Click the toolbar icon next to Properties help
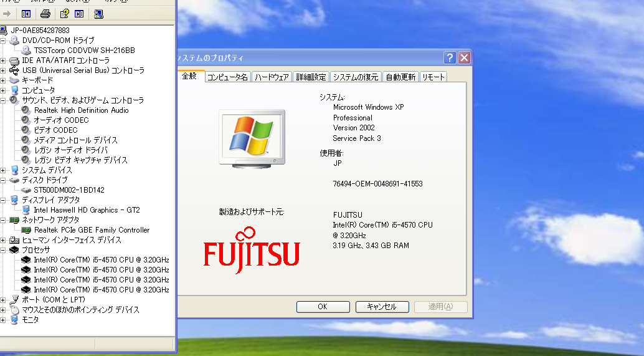The width and height of the screenshot is (644, 356). [x=79, y=14]
